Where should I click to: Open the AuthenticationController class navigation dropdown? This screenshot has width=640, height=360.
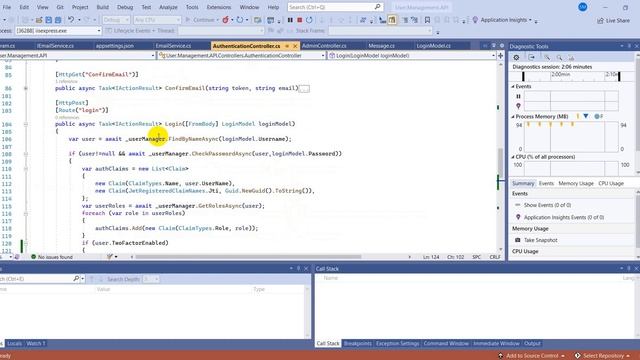322,56
